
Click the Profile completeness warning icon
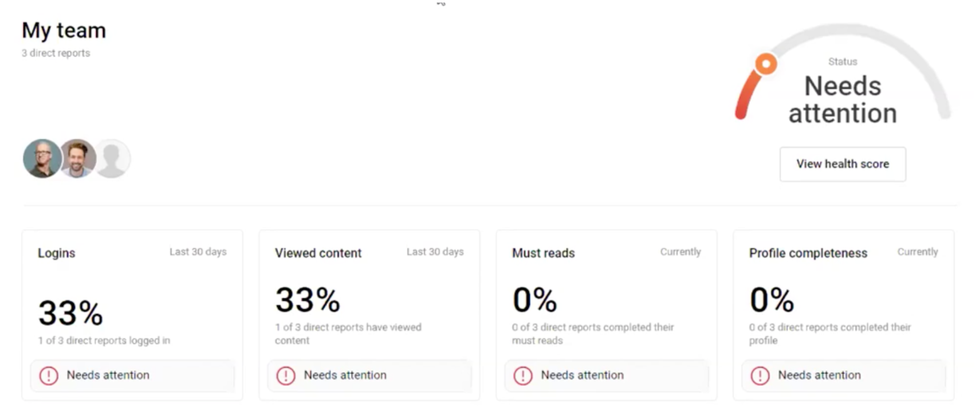(760, 375)
